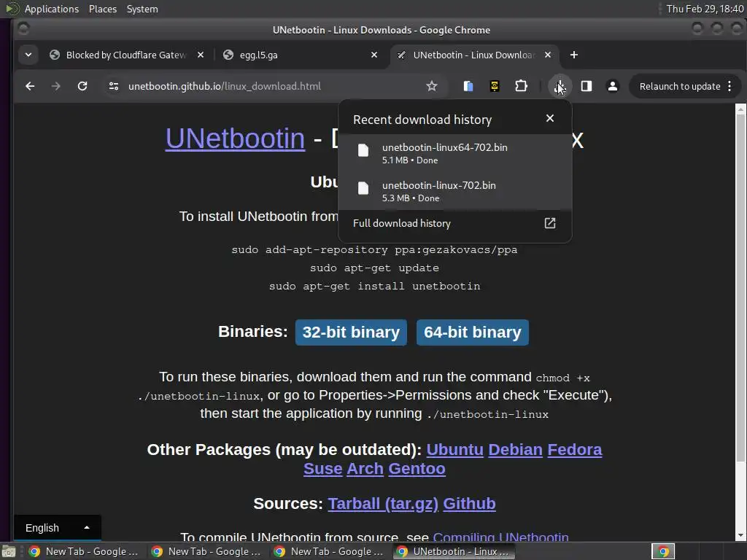Switch to second New Tab taskbar window

point(206,551)
